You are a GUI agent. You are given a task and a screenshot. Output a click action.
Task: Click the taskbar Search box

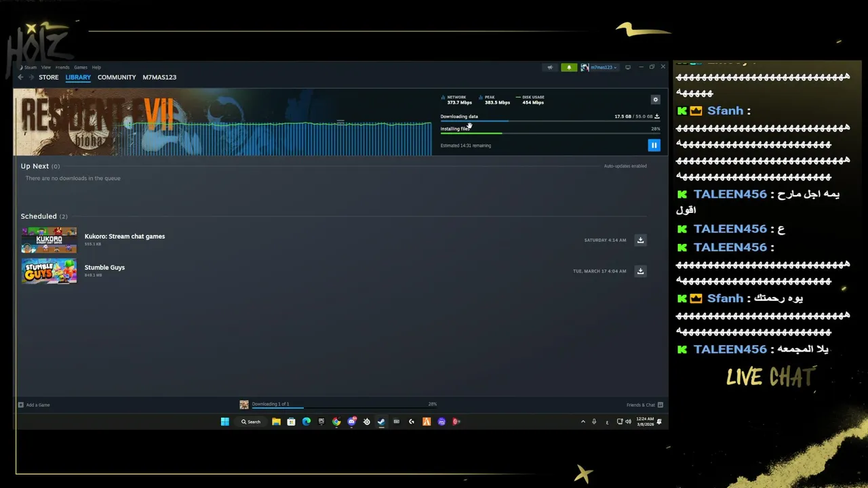tap(251, 422)
